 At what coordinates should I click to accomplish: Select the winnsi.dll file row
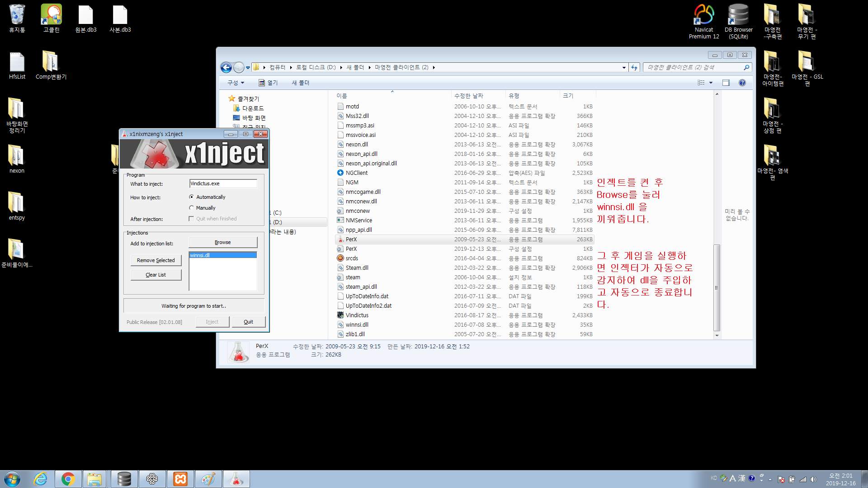(x=464, y=324)
